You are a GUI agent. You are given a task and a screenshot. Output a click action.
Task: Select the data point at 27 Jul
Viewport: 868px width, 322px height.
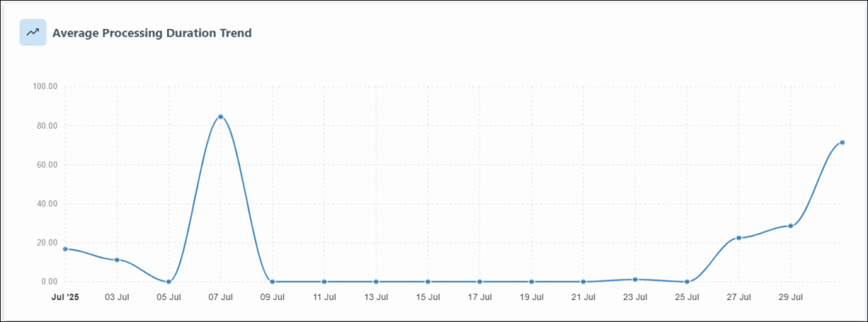(738, 238)
